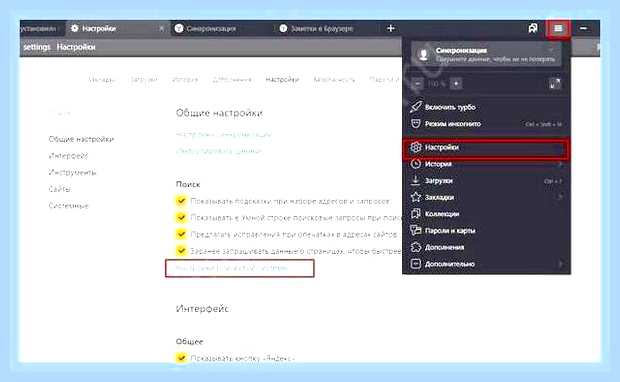Click the gear icon next to Настройки in menu
620x382 pixels.
tap(416, 148)
